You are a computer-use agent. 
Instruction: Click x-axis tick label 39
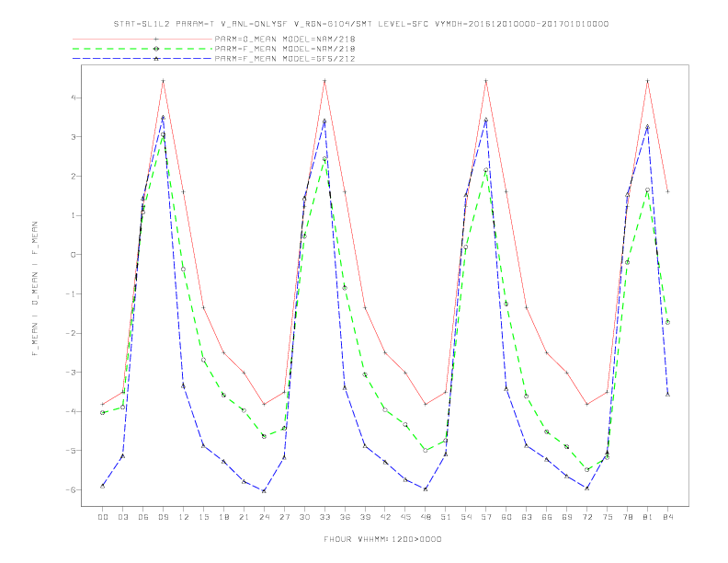pos(365,517)
